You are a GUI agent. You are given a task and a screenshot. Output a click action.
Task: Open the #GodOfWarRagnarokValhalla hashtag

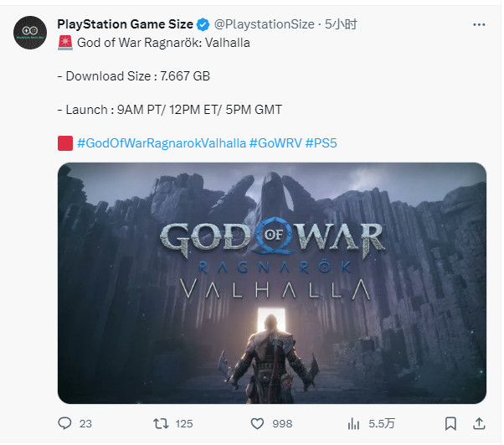[x=161, y=143]
